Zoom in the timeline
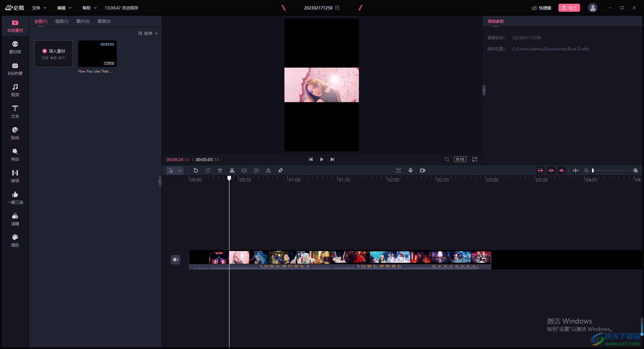The height and width of the screenshot is (349, 644). point(636,170)
